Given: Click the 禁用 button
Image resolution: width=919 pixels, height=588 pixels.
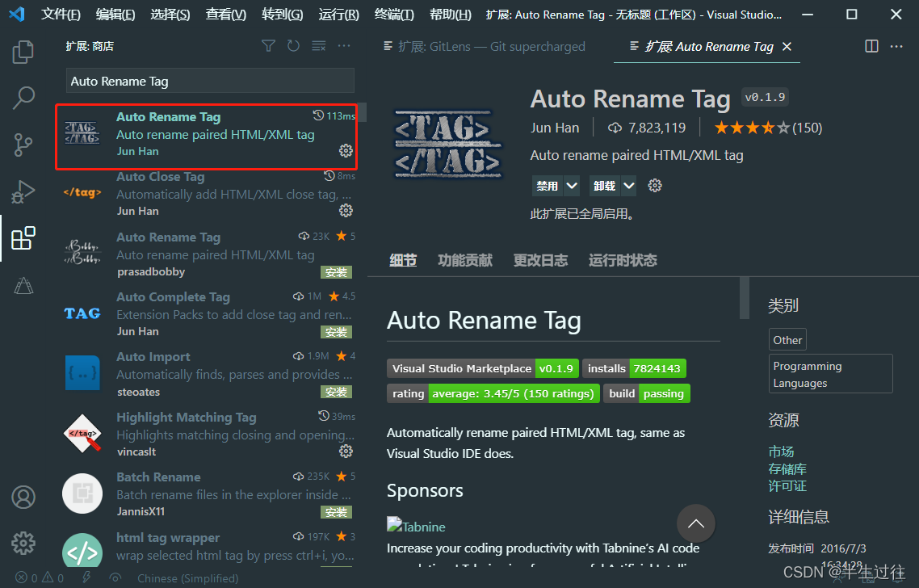Looking at the screenshot, I should tap(548, 186).
